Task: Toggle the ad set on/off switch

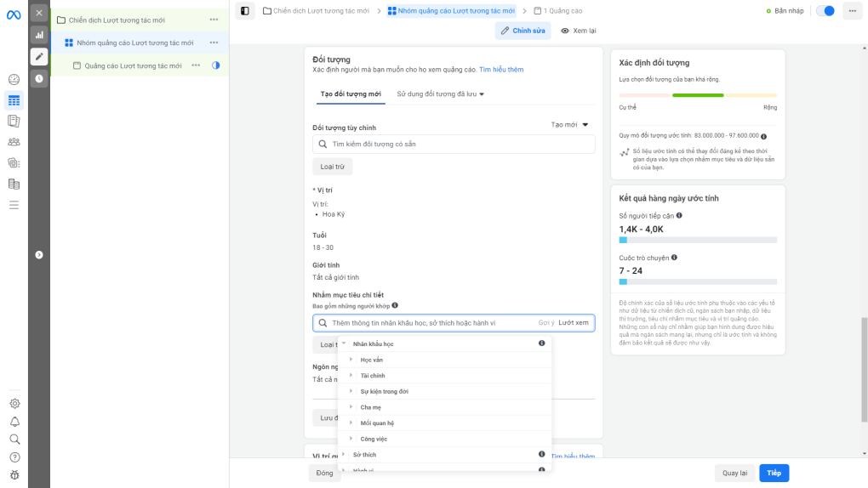Action: (825, 10)
